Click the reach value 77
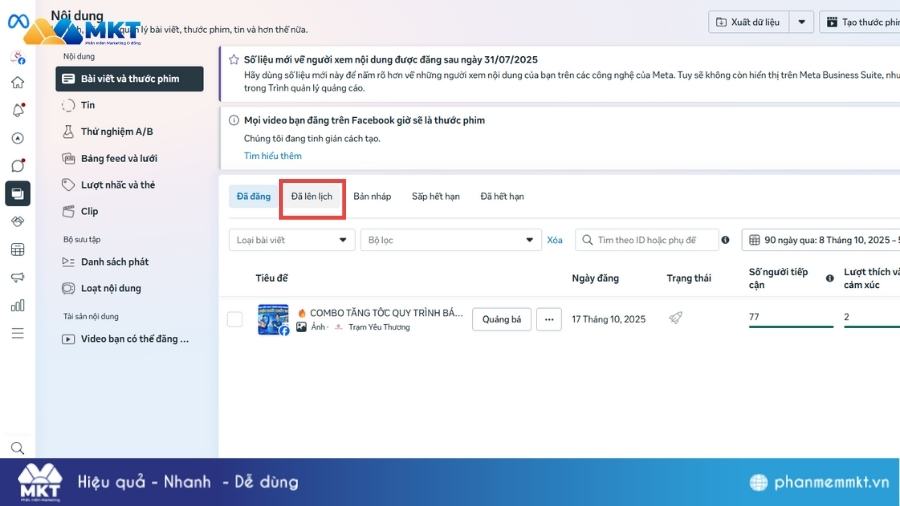The image size is (900, 506). pos(754,317)
